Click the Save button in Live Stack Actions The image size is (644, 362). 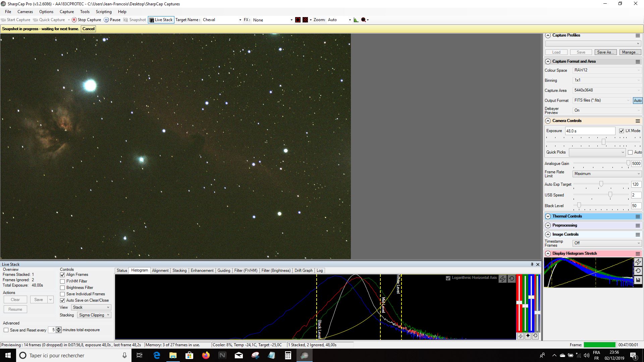pos(39,300)
